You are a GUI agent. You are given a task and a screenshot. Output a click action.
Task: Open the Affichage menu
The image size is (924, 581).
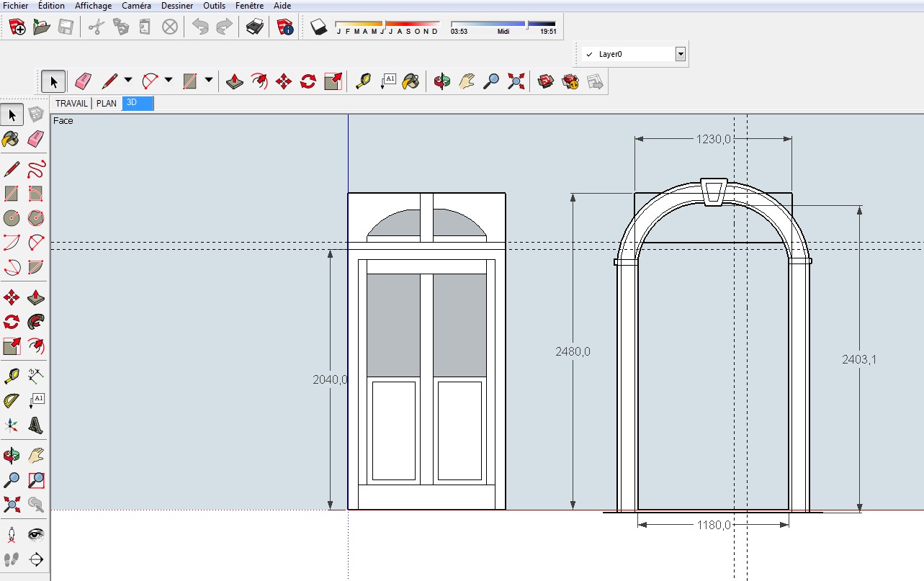93,6
